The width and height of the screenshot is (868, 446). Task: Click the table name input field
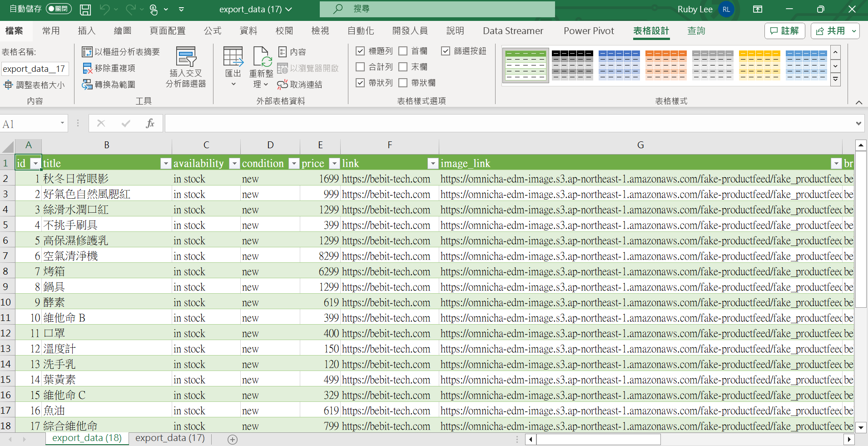click(35, 69)
